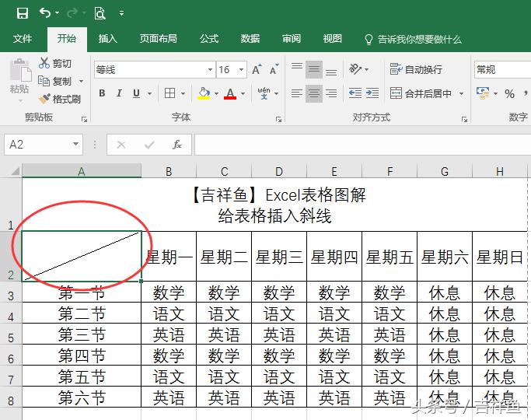The width and height of the screenshot is (531, 420).
Task: Open the 字体 dialog launcher
Action: pyautogui.click(x=278, y=119)
